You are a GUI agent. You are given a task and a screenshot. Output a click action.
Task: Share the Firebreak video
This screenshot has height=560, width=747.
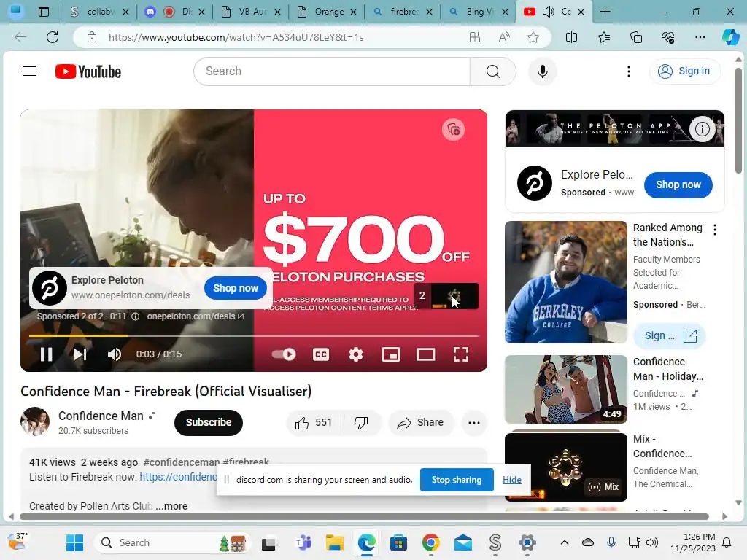pos(421,422)
